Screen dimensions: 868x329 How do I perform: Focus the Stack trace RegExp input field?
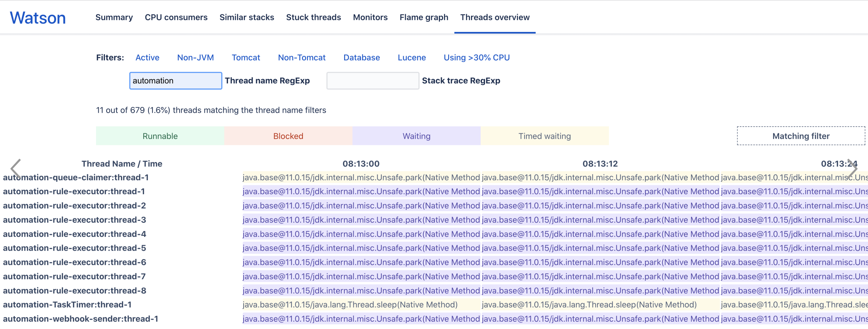tap(373, 81)
